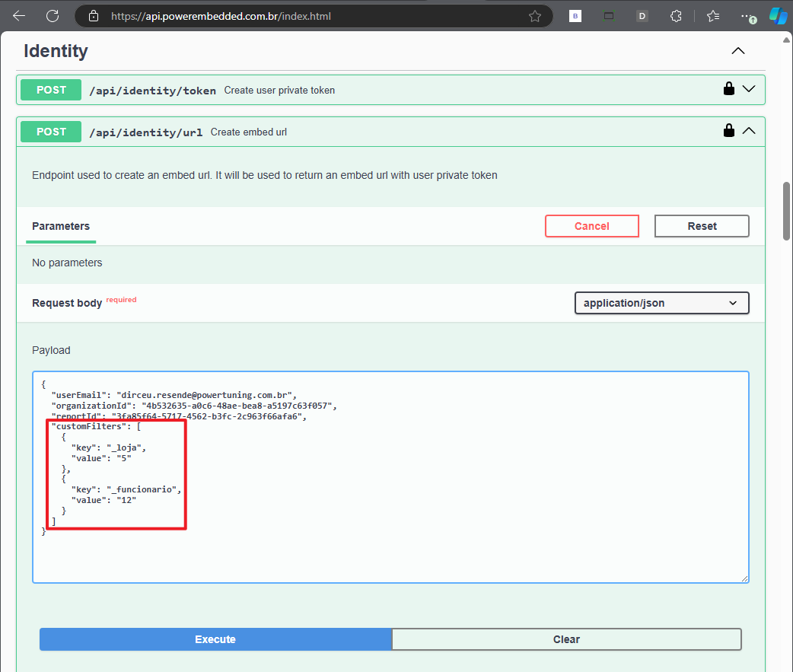Click the Clear button

pyautogui.click(x=566, y=639)
